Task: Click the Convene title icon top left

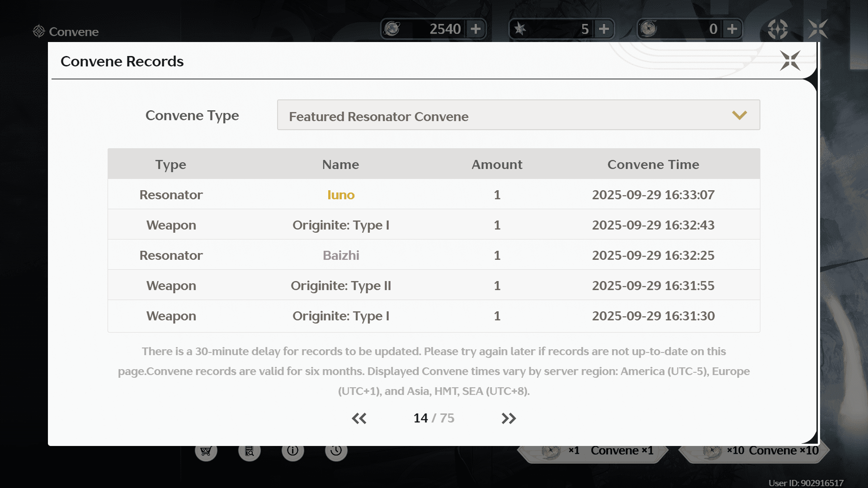Action: coord(39,31)
